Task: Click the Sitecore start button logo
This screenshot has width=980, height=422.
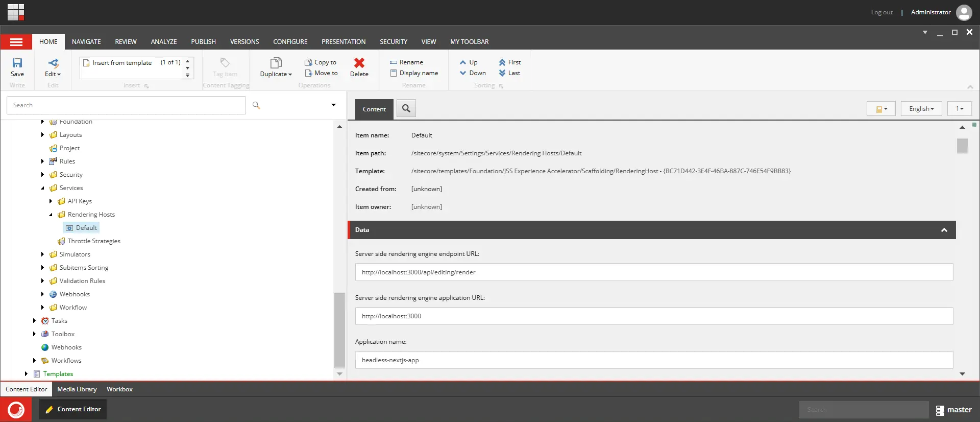Action: [16, 410]
